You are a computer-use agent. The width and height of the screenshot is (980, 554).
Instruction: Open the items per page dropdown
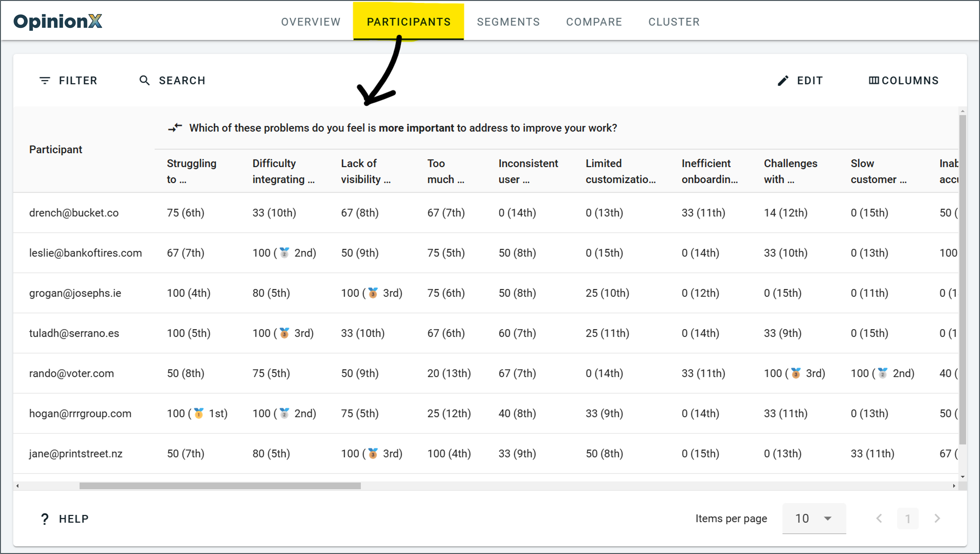[x=814, y=518]
